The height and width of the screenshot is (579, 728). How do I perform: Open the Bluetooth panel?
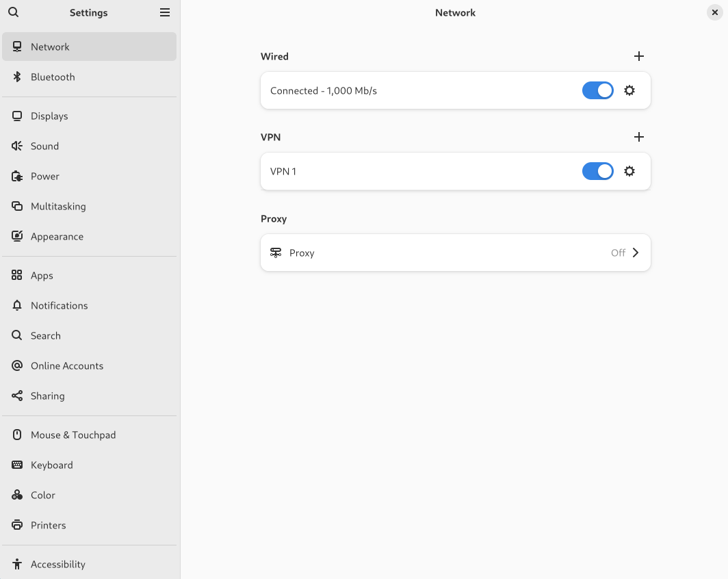[x=89, y=77]
